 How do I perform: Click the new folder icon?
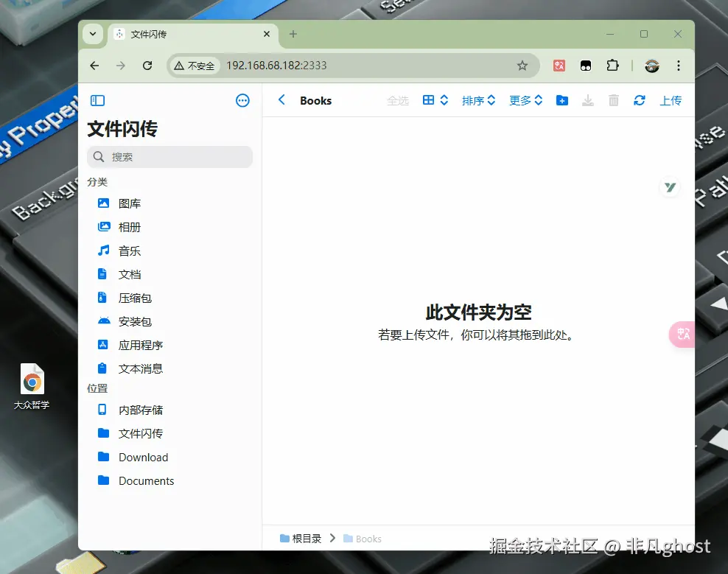tap(561, 100)
